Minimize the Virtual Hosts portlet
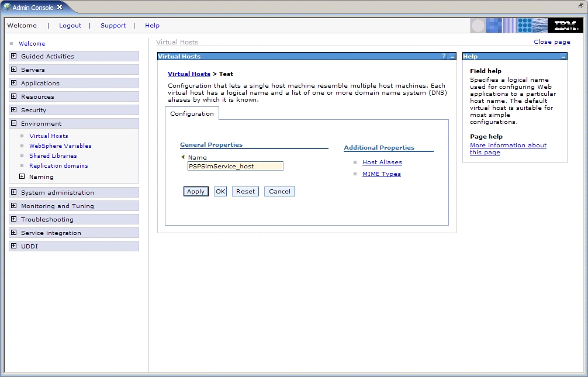Viewport: 588px width, 377px height. coord(452,57)
